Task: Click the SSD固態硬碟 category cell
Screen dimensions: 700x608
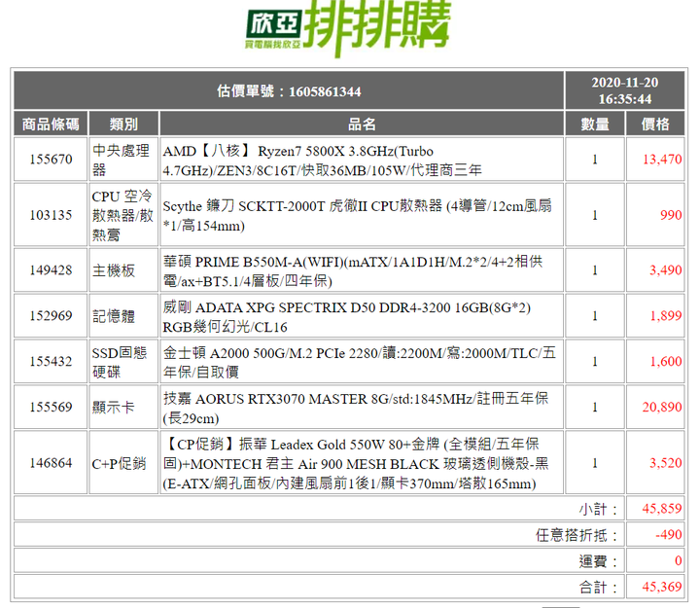Action: [x=123, y=362]
